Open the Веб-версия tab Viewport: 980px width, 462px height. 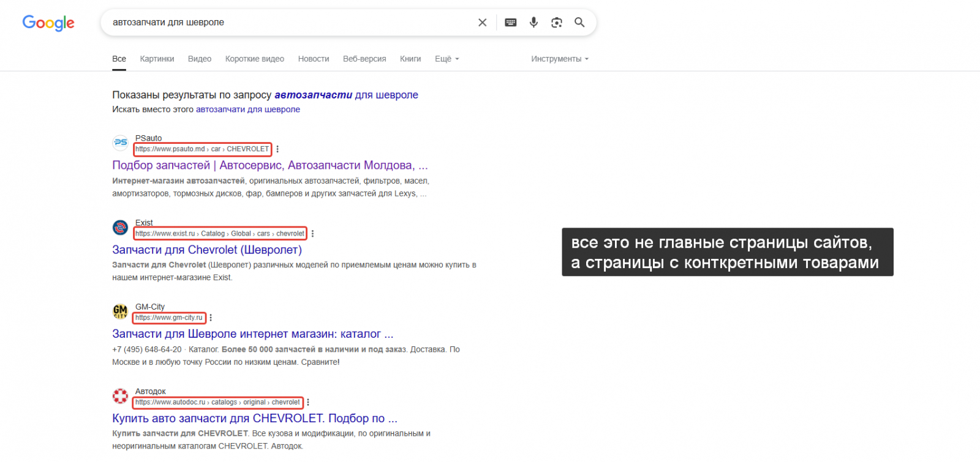tap(364, 59)
